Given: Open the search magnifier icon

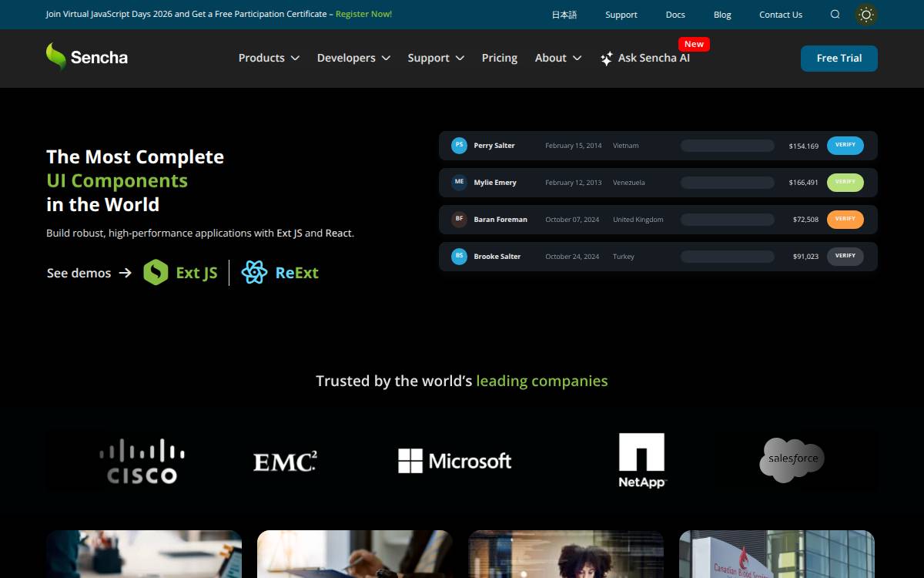Looking at the screenshot, I should point(835,14).
